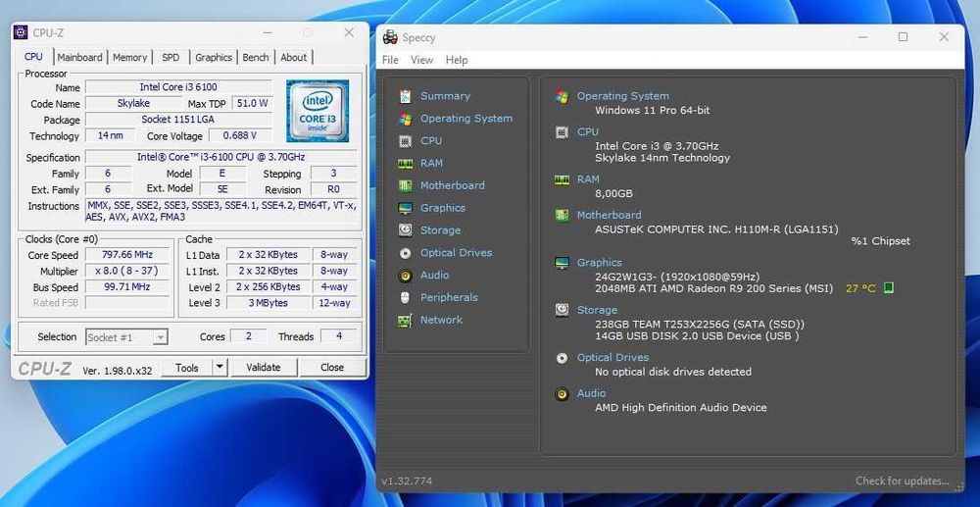Click the Summary clipboard icon in Speccy sidebar

405,96
